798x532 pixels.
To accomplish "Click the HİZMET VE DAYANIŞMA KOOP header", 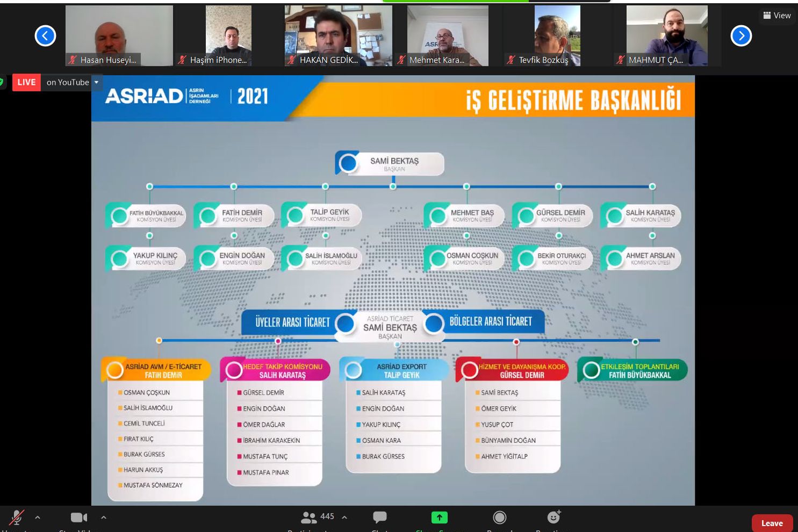I will [512, 370].
